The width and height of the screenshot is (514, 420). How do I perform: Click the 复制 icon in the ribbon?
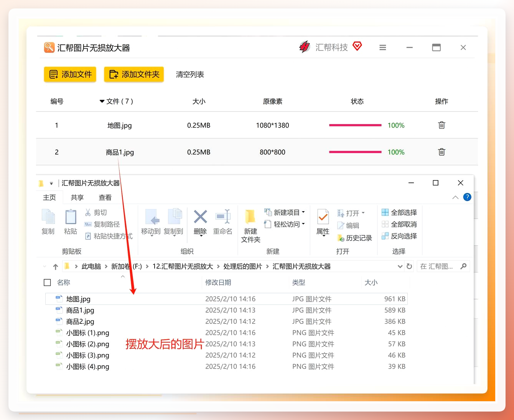coord(48,217)
